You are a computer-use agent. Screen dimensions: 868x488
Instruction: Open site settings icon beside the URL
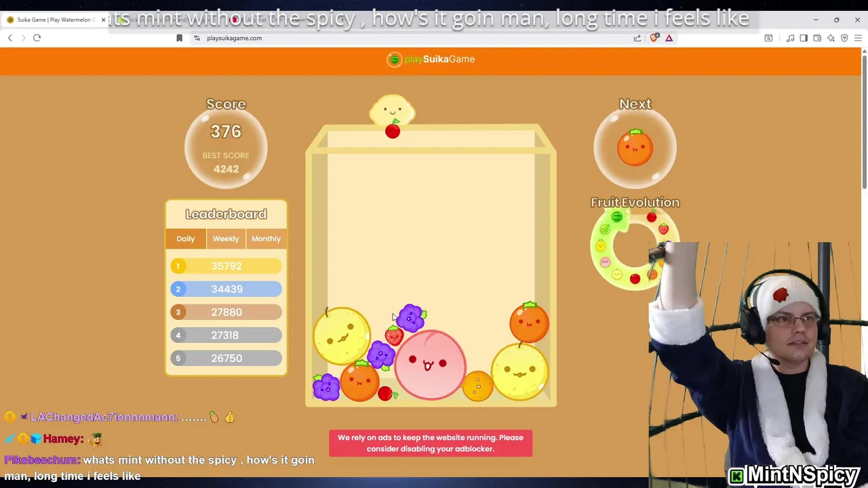click(x=197, y=38)
